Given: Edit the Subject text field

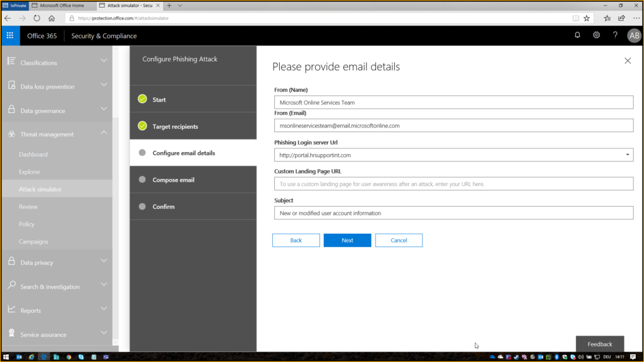Looking at the screenshot, I should point(454,213).
